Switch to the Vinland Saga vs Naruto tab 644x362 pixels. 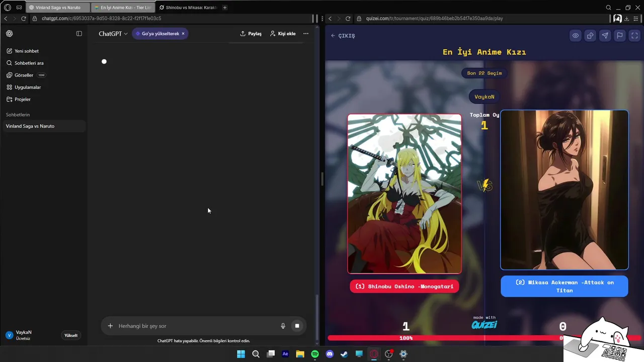point(57,8)
